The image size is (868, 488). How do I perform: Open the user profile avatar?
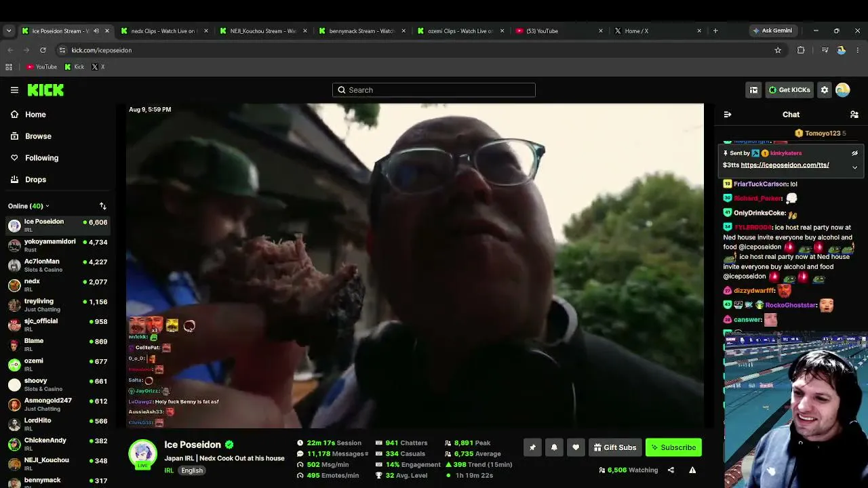[843, 89]
